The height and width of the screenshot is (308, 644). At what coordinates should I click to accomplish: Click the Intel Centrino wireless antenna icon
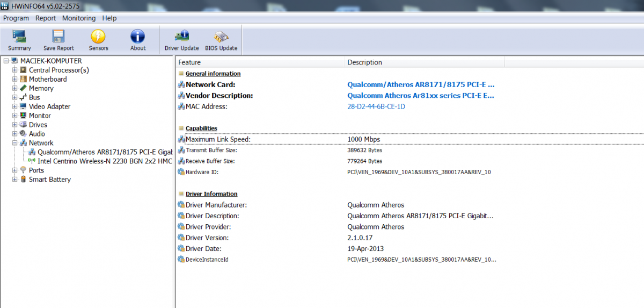click(32, 161)
